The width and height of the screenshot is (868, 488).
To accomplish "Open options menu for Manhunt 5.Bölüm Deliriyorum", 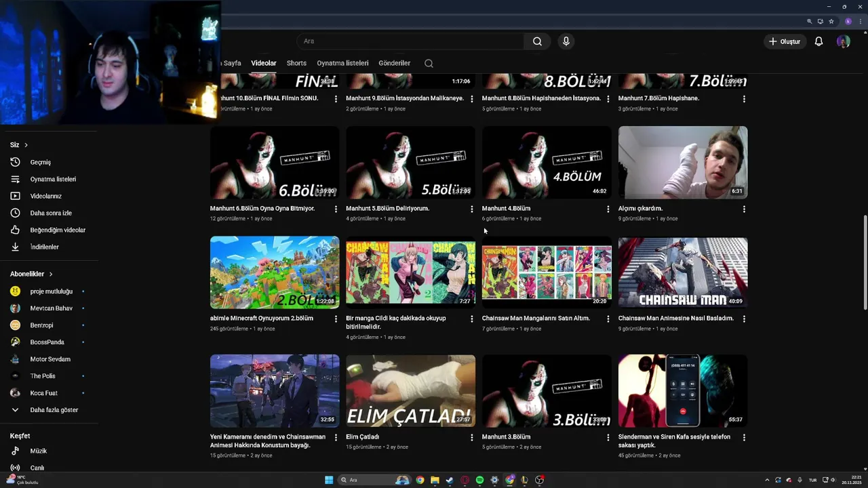I will (472, 209).
